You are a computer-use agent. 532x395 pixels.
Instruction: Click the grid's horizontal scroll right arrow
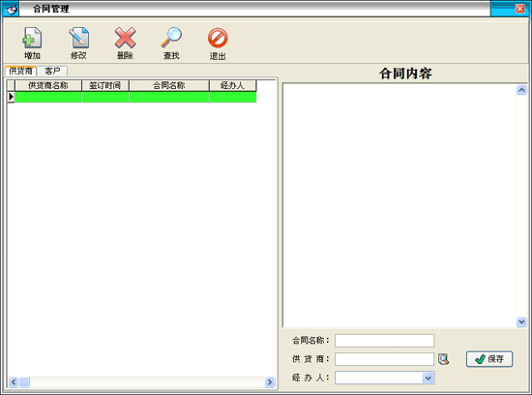click(270, 382)
